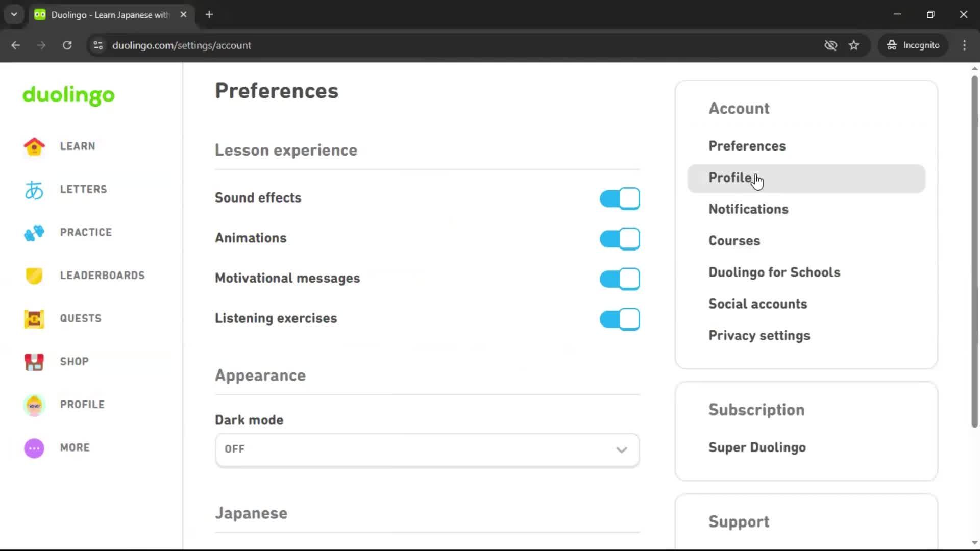Select the Letters section hiragana icon
The height and width of the screenshot is (551, 980).
pyautogui.click(x=33, y=189)
